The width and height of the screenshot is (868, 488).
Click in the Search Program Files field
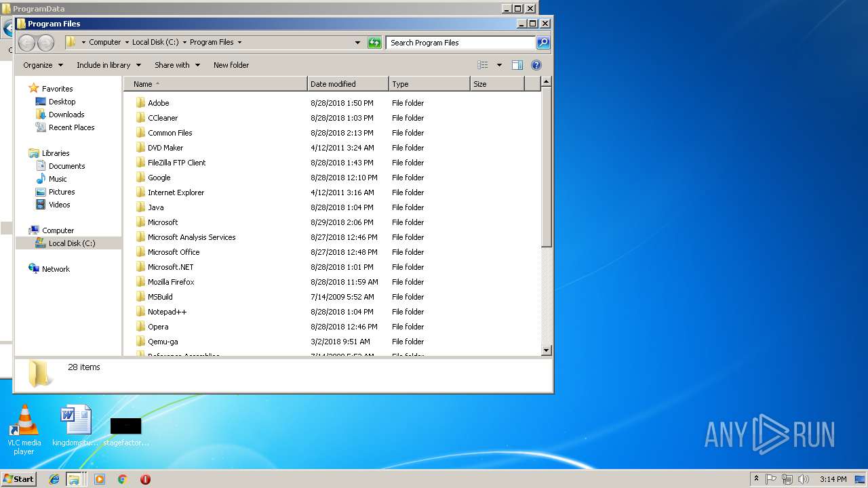pyautogui.click(x=461, y=42)
